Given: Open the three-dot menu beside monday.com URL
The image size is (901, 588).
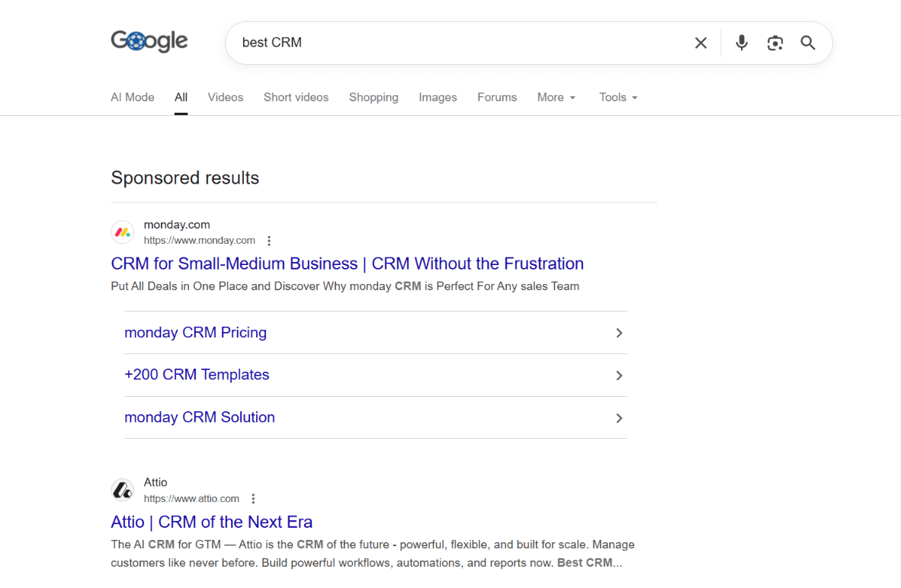Looking at the screenshot, I should point(269,241).
